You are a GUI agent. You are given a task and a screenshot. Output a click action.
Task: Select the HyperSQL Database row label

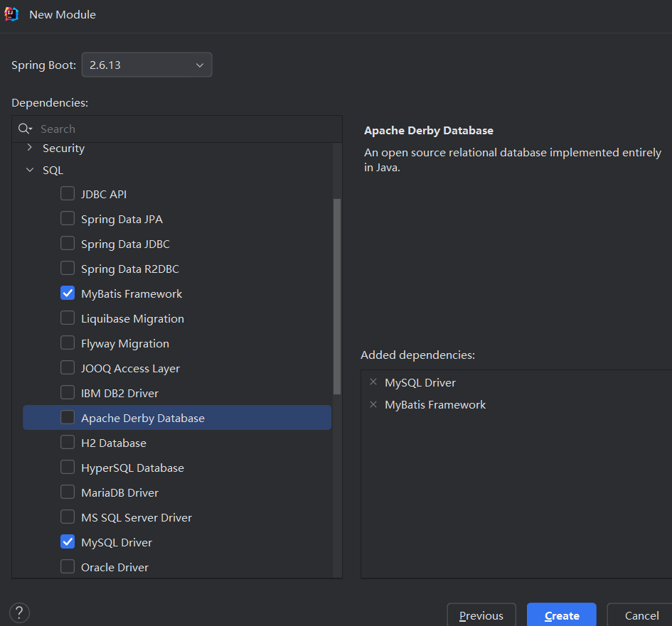[132, 468]
